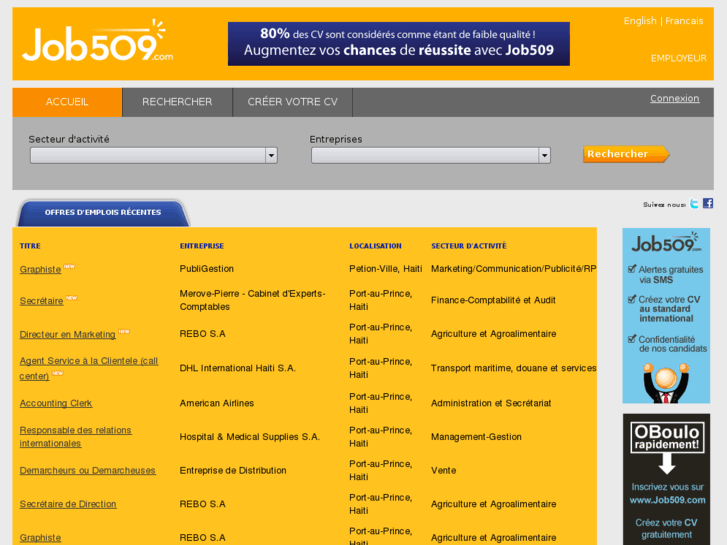This screenshot has width=727, height=545.
Task: Expand the Entreprises dropdown
Action: click(x=430, y=155)
